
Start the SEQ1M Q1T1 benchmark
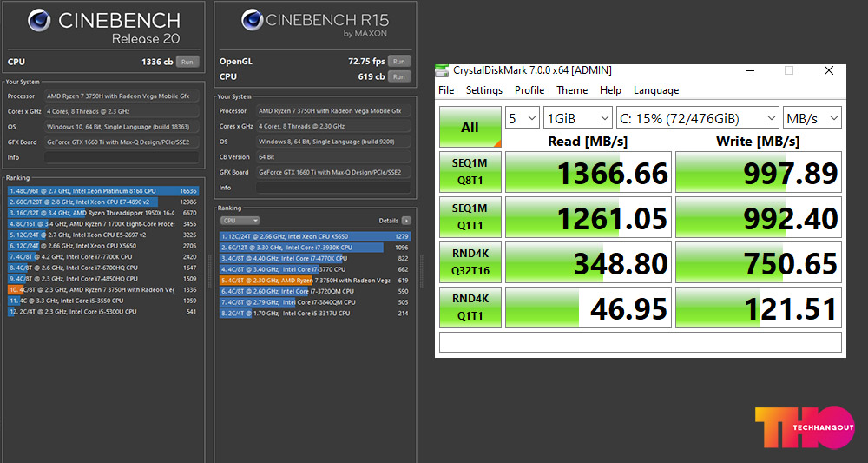470,217
